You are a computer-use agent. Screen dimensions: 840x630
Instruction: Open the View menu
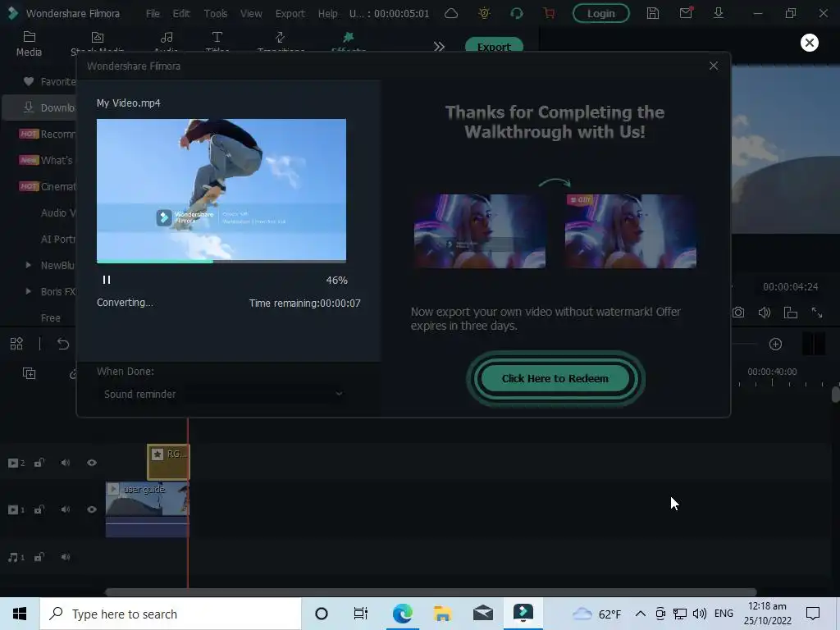pyautogui.click(x=251, y=13)
